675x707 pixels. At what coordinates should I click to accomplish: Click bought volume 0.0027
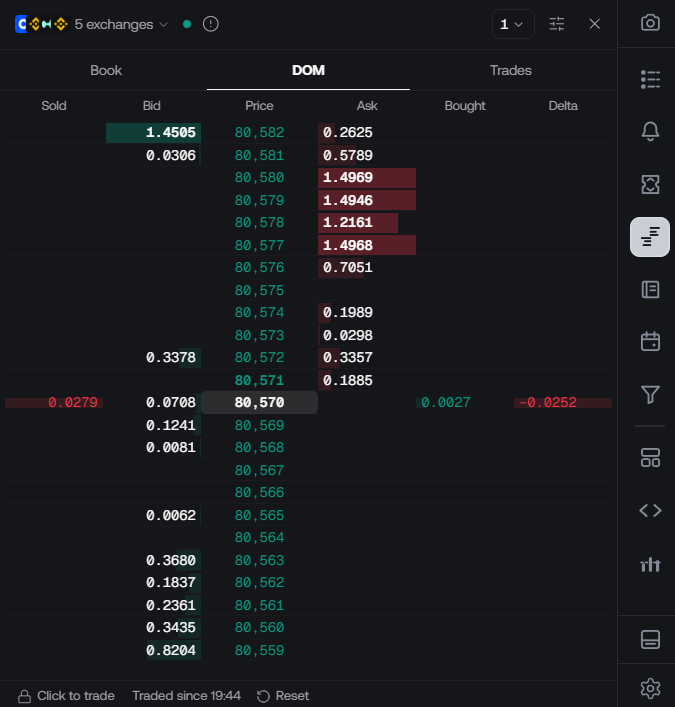click(445, 402)
